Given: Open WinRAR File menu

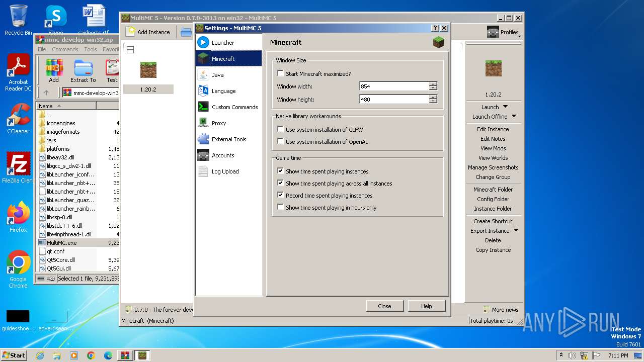Looking at the screenshot, I should 42,49.
